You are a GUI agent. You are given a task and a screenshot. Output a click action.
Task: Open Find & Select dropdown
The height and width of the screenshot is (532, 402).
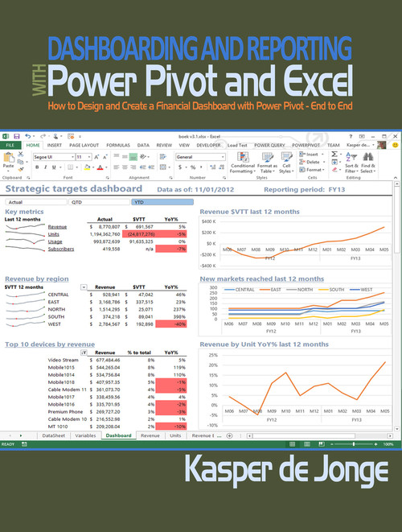point(367,163)
